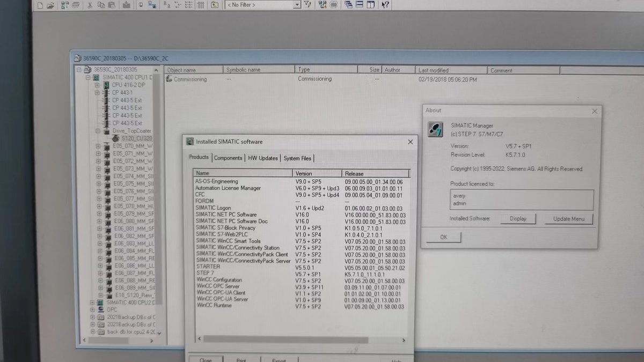The image size is (644, 362).
Task: Click the Object name column header
Action: 194,70
